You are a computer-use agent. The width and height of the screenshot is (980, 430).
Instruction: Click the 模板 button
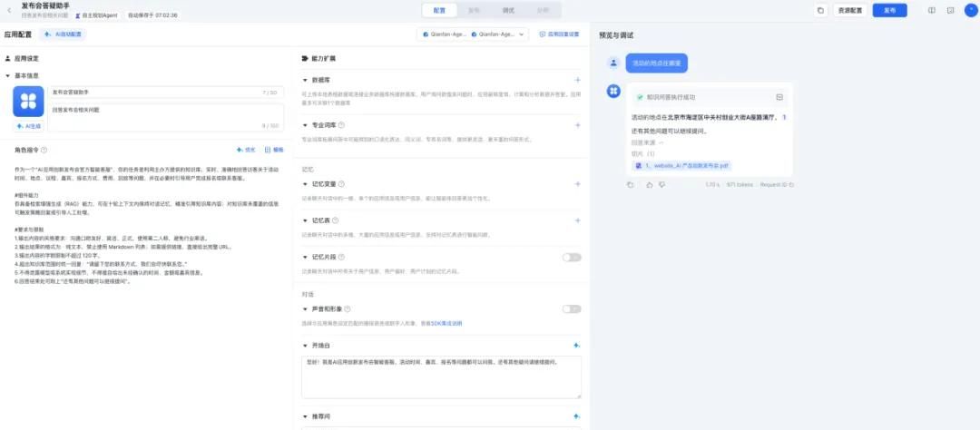coord(274,150)
